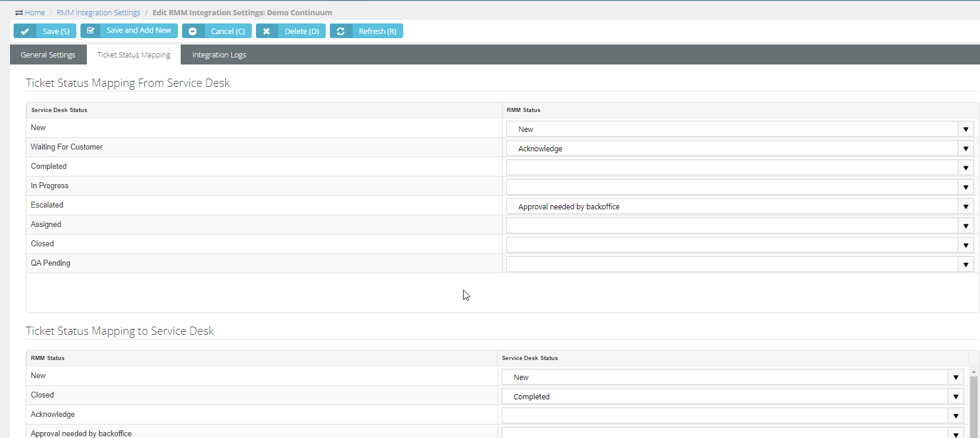Click the Cancel minus-circle icon

click(192, 31)
